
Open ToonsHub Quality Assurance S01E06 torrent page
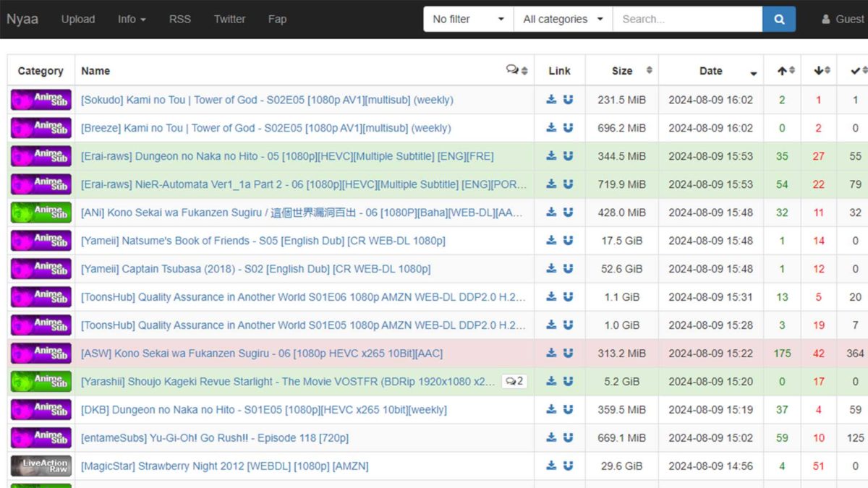pos(303,297)
